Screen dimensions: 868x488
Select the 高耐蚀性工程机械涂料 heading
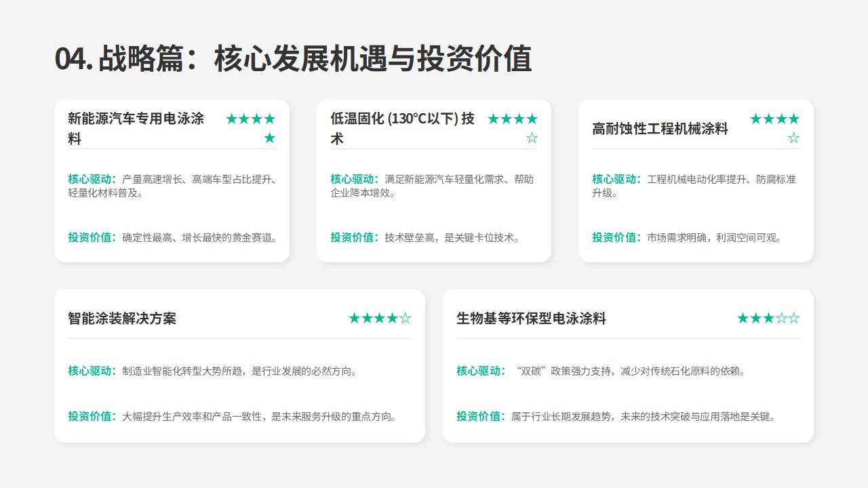click(660, 129)
